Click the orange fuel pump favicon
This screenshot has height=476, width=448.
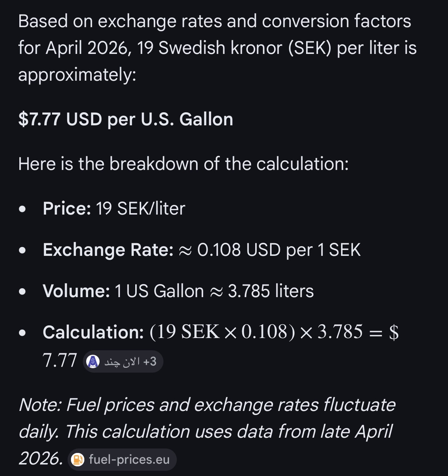coord(78,460)
